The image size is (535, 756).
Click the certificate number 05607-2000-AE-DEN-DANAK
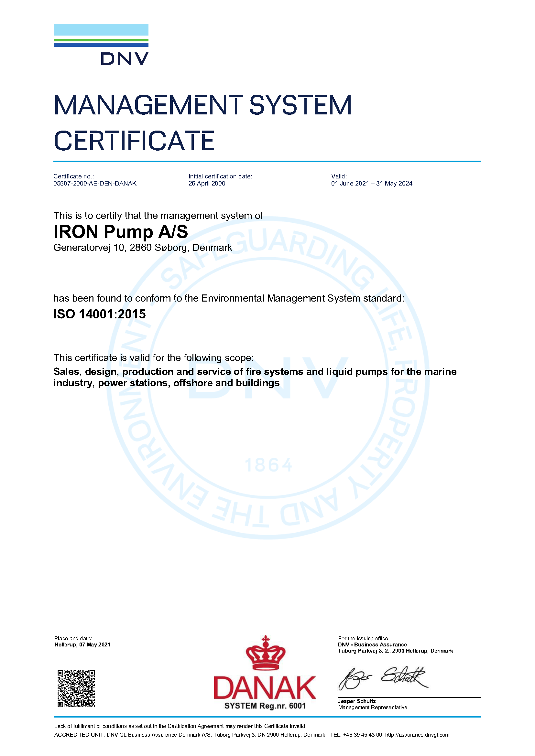pyautogui.click(x=95, y=183)
